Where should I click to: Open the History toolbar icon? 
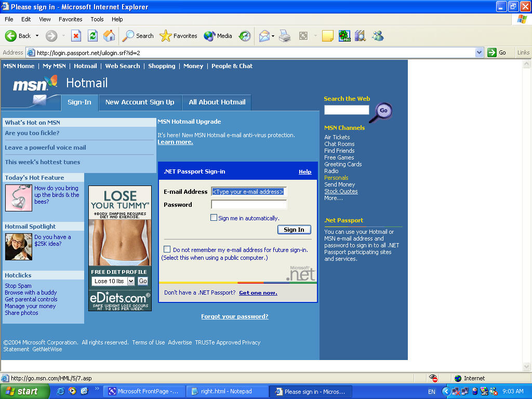point(245,36)
